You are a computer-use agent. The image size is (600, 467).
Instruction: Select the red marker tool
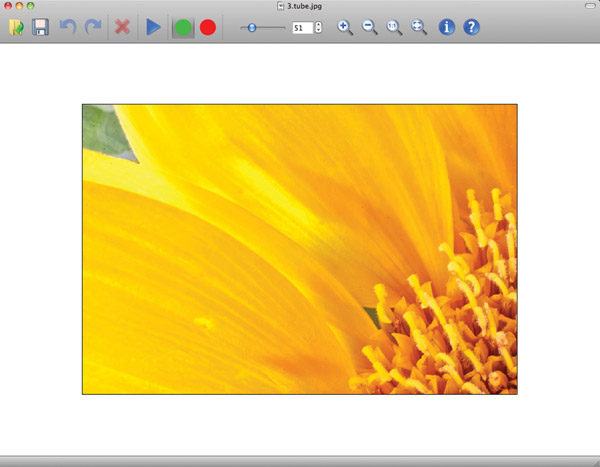coord(208,28)
